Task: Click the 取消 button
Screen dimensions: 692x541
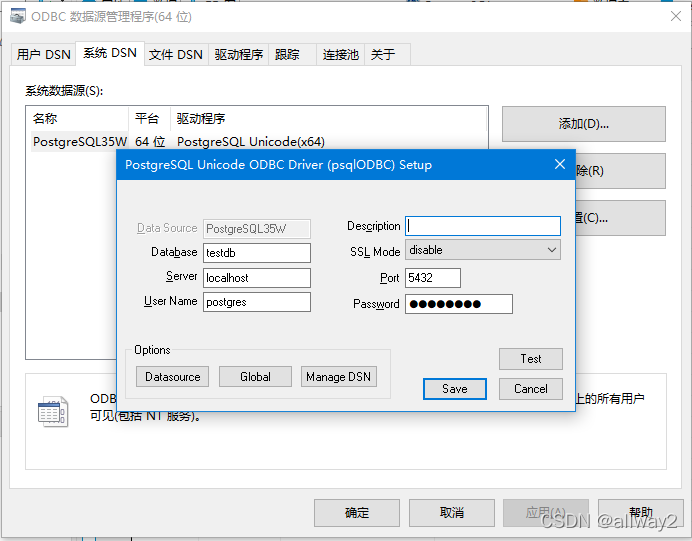Action: 451,513
